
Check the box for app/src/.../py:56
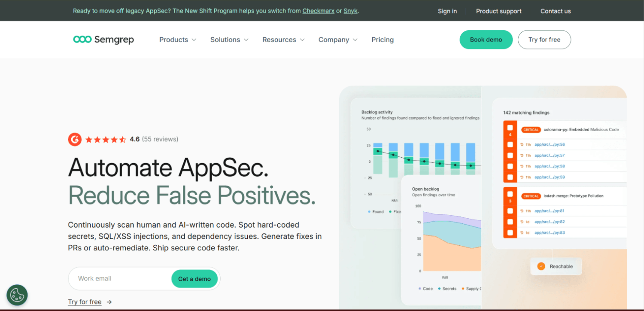pyautogui.click(x=510, y=145)
